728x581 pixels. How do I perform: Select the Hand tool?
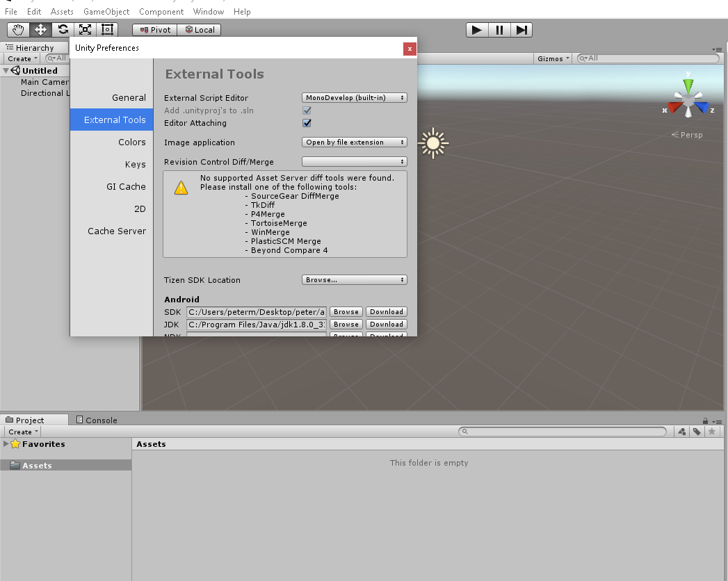click(x=19, y=30)
